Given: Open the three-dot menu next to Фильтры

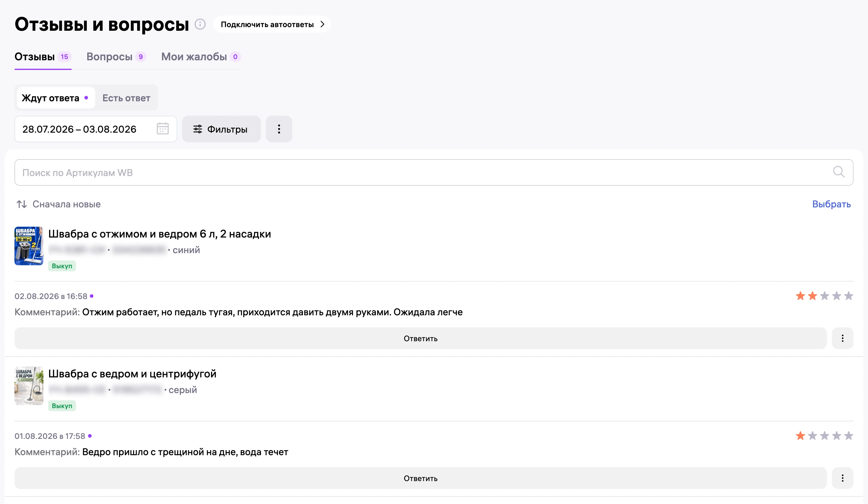Looking at the screenshot, I should coord(279,129).
